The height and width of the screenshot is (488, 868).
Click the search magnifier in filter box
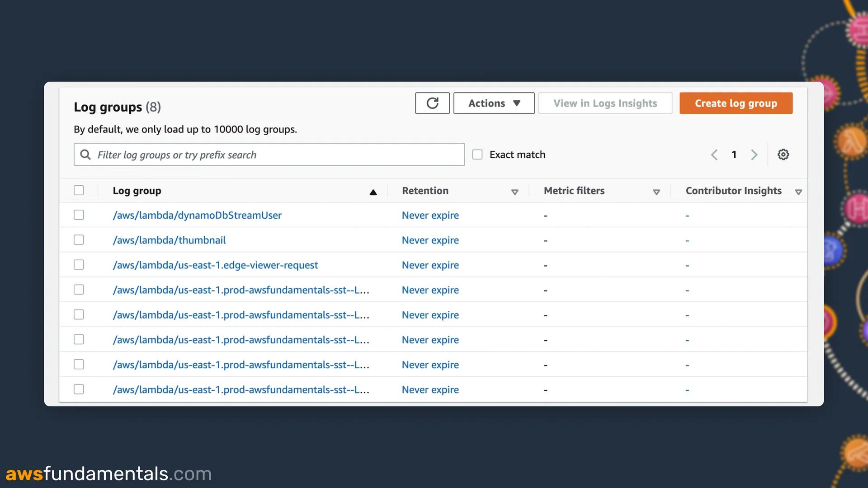[x=85, y=155]
